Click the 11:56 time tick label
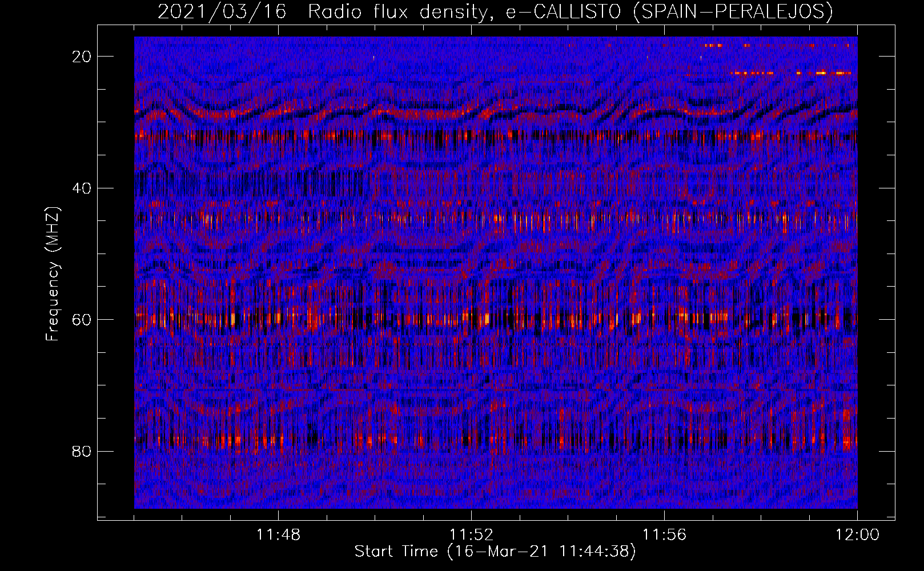924x571 pixels. [x=664, y=535]
